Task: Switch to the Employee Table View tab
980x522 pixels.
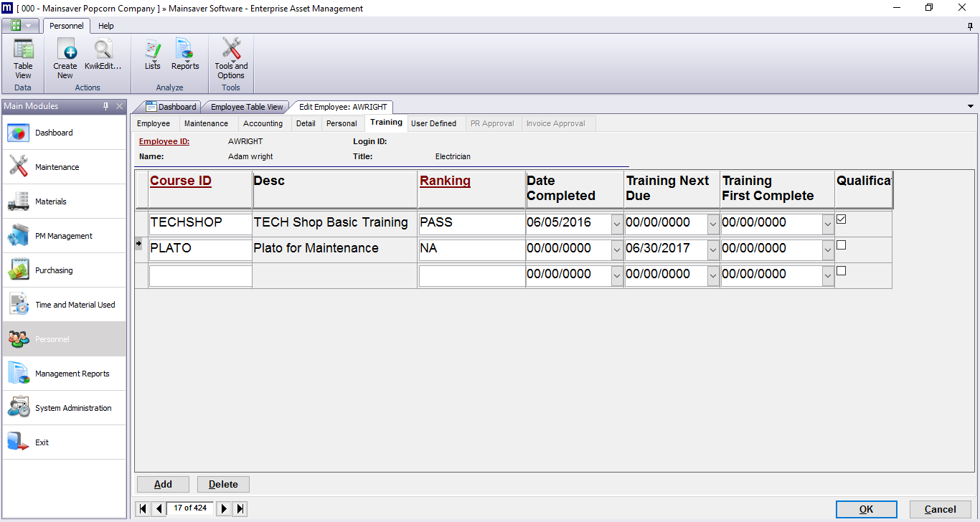Action: pos(246,106)
